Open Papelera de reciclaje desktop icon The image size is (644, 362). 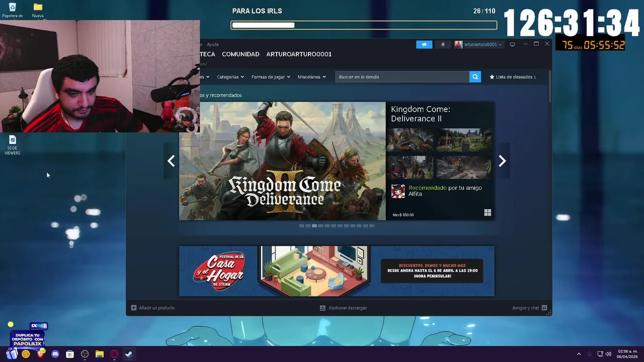[12, 11]
